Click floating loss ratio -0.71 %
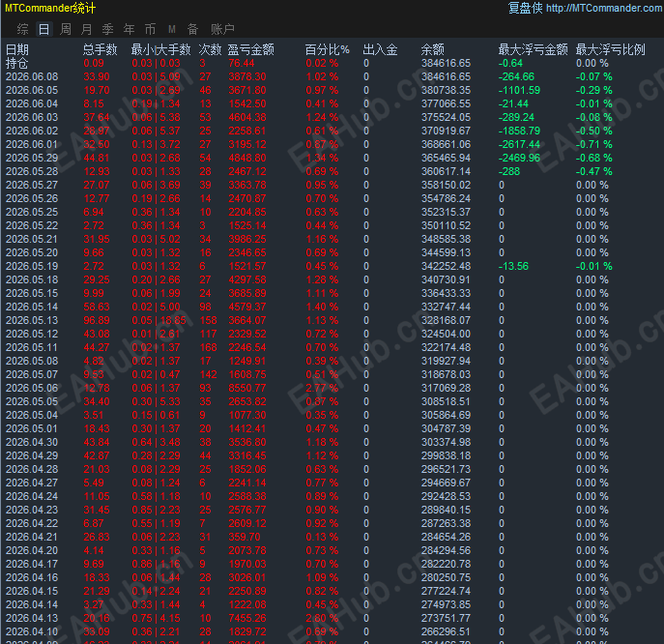Screen dimensions: 664x644 [x=594, y=144]
